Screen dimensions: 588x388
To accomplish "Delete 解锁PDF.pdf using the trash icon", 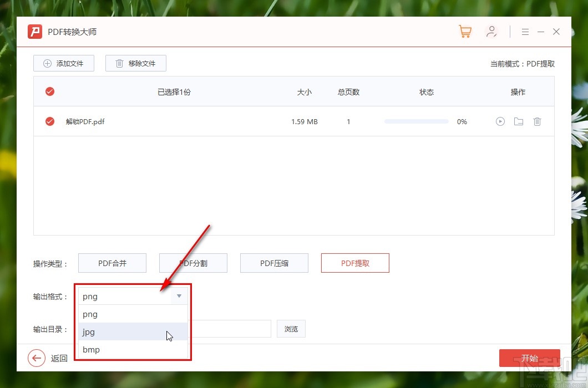I will pos(537,121).
